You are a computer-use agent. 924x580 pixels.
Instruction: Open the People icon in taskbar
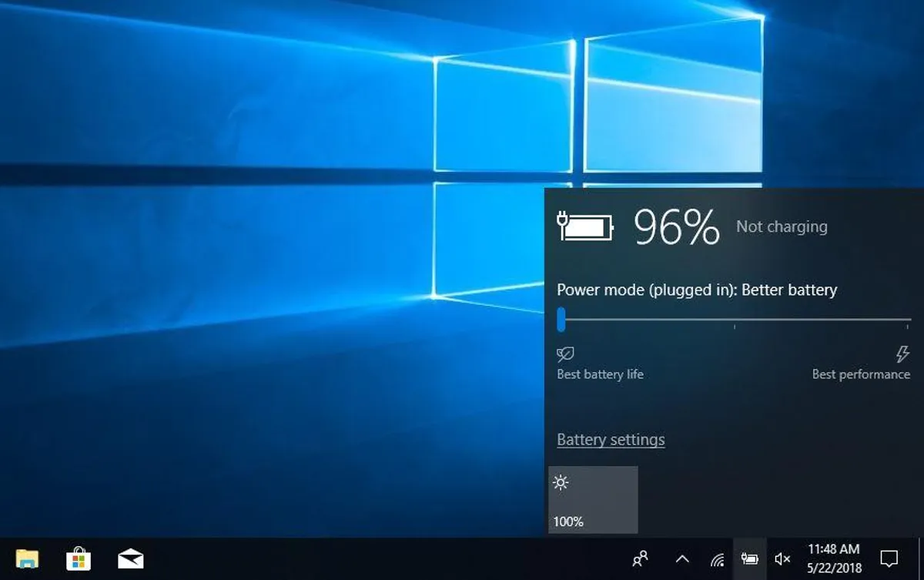tap(640, 558)
